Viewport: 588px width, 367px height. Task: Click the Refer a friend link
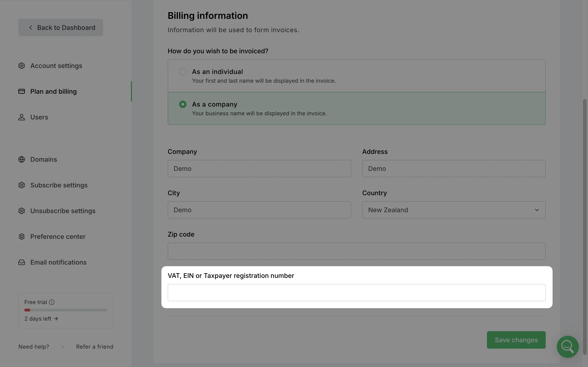[x=95, y=347]
